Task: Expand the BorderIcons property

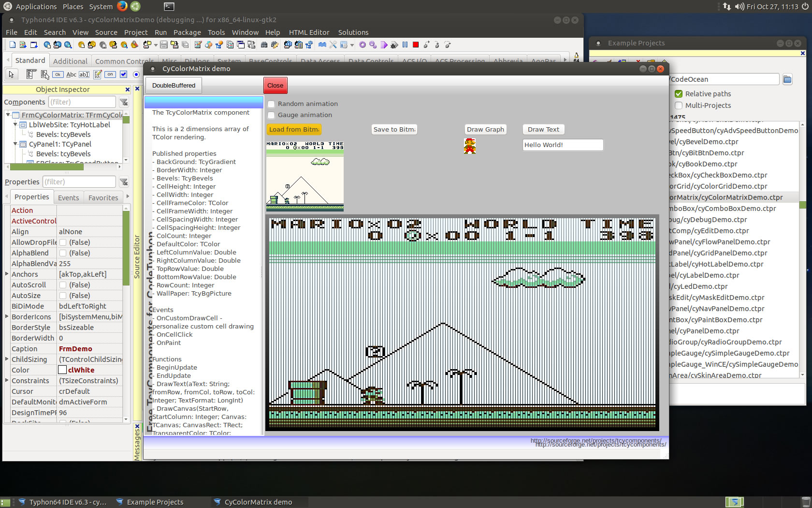Action: point(7,317)
